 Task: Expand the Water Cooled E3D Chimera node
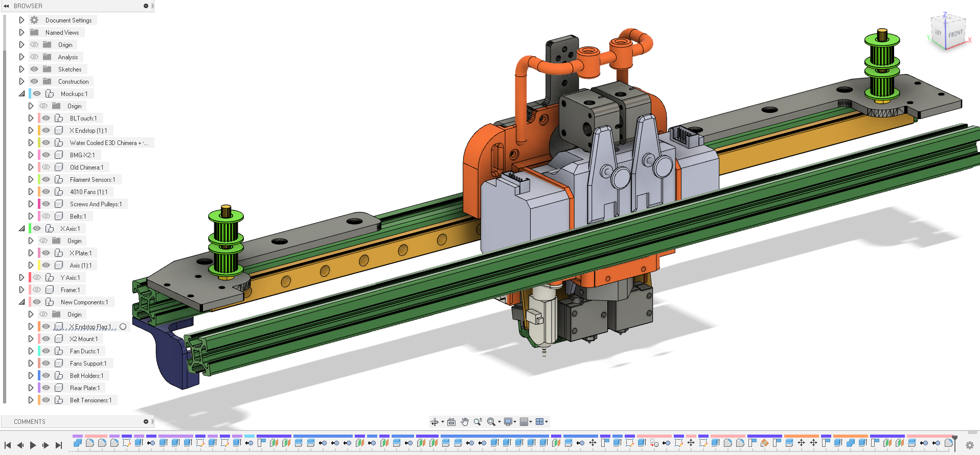click(31, 143)
